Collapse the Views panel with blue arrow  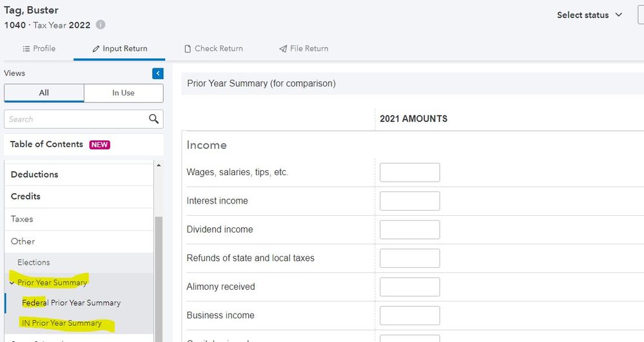tap(158, 73)
